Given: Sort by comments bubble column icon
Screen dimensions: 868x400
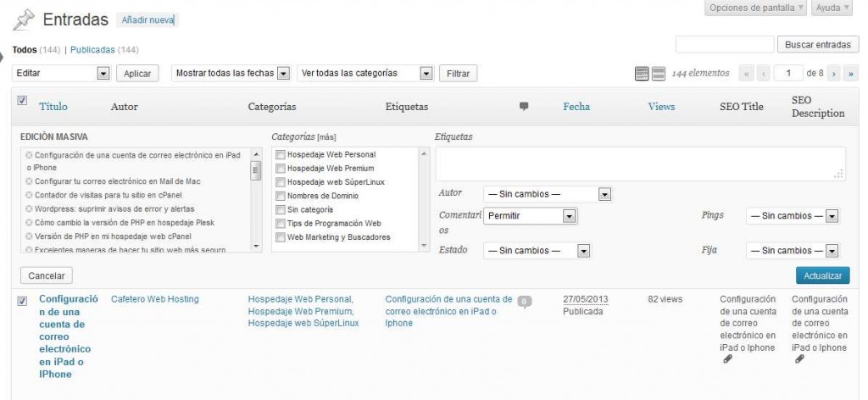Looking at the screenshot, I should point(524,106).
